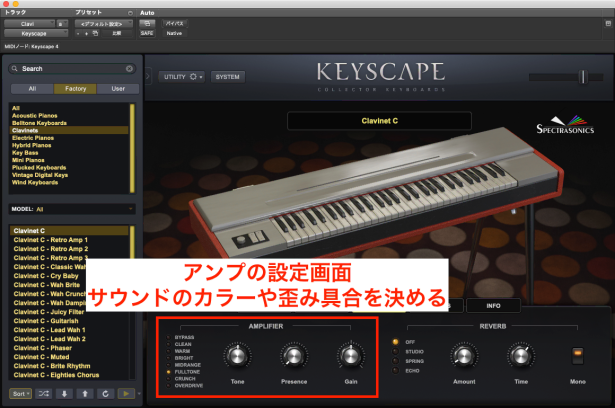Click the amplifier Presence knob
Screen dimensions: 615x408
pyautogui.click(x=293, y=356)
